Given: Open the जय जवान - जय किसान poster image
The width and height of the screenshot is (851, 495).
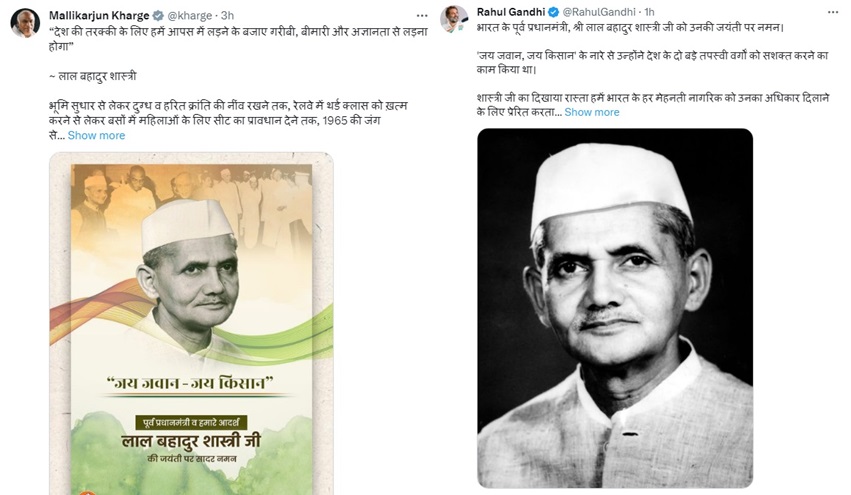Looking at the screenshot, I should click(x=191, y=323).
